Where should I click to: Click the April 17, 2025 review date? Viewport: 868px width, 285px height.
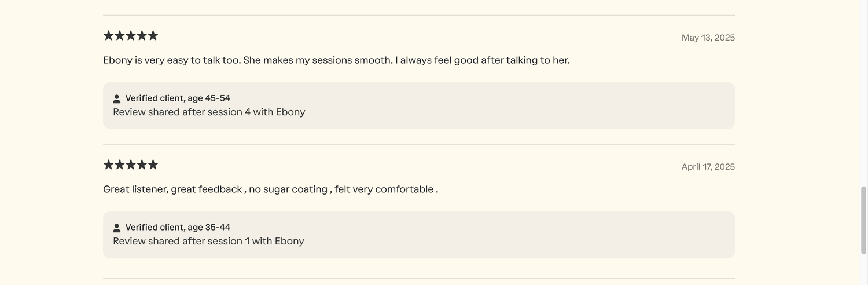[708, 167]
